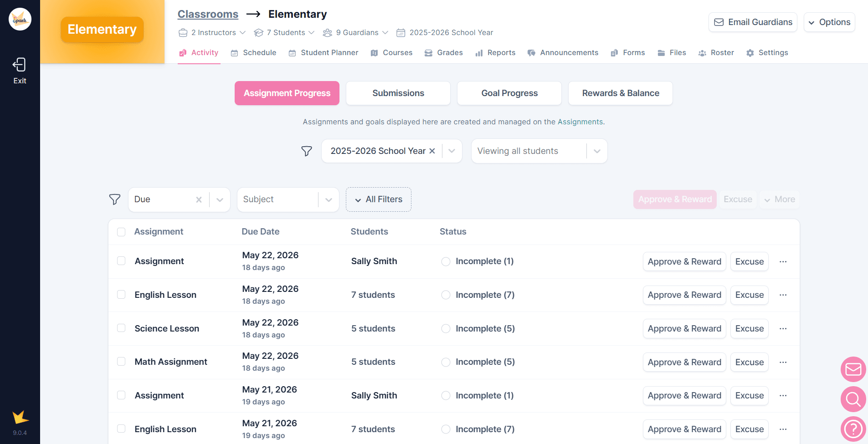
Task: Toggle Incomplete status circle for Math Assignment
Action: pyautogui.click(x=446, y=362)
